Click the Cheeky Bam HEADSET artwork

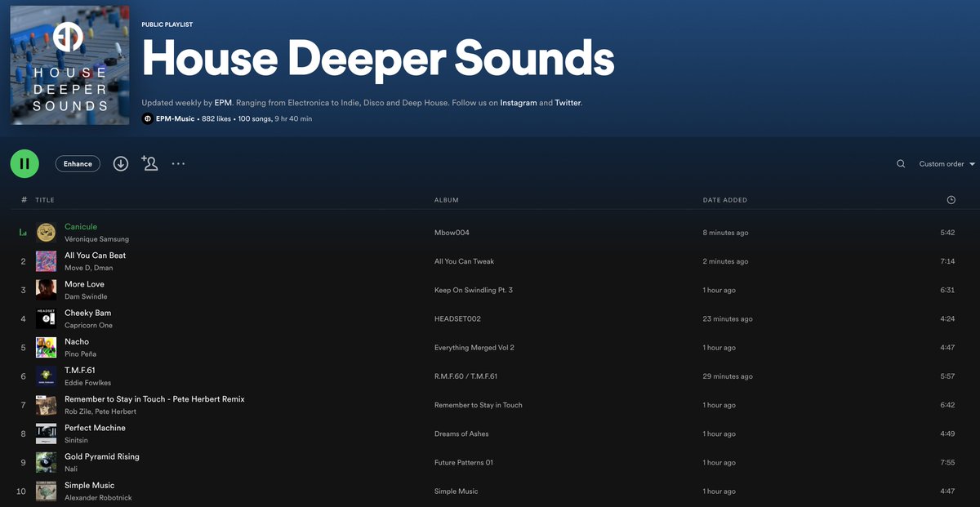(46, 318)
